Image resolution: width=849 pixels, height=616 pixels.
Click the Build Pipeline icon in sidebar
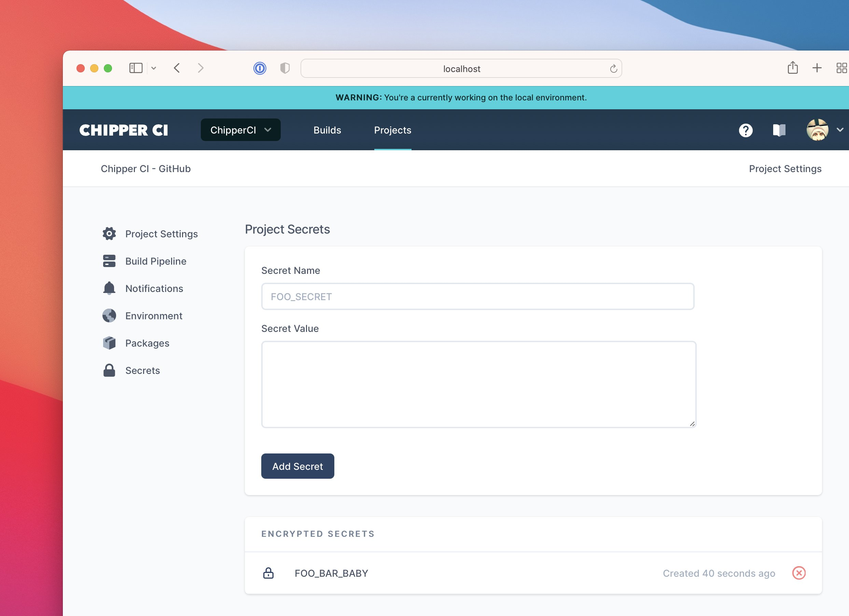coord(108,261)
